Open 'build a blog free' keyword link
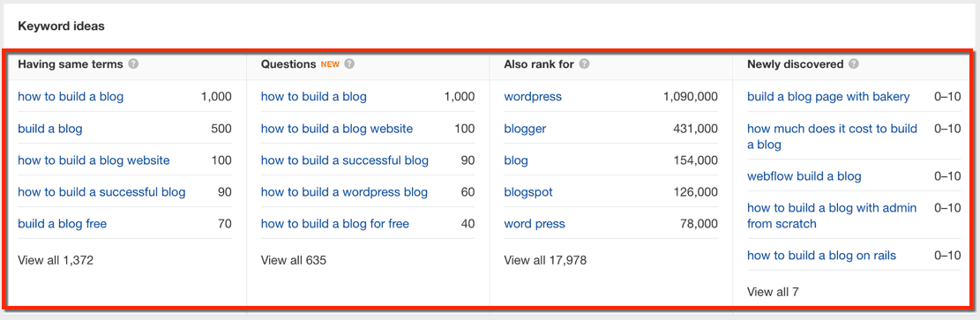Viewport: 980px width, 320px height. click(x=62, y=224)
